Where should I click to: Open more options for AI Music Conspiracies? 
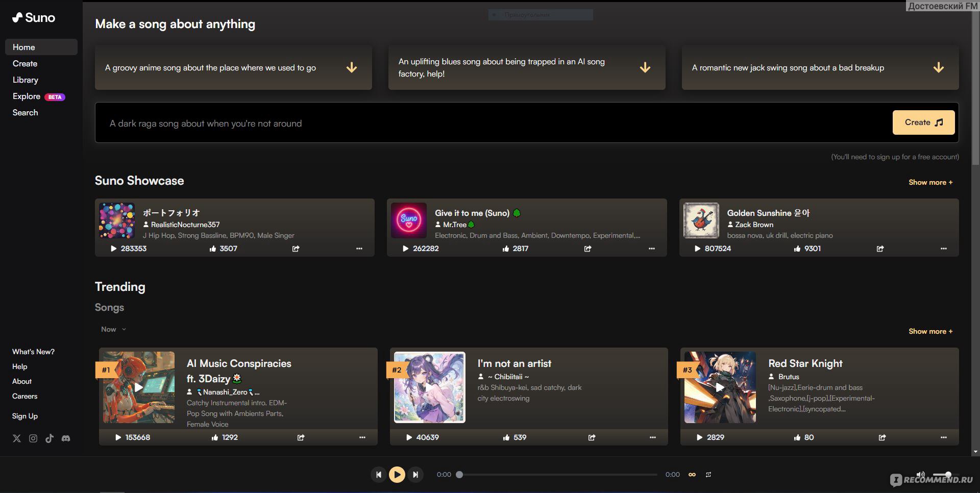(362, 437)
